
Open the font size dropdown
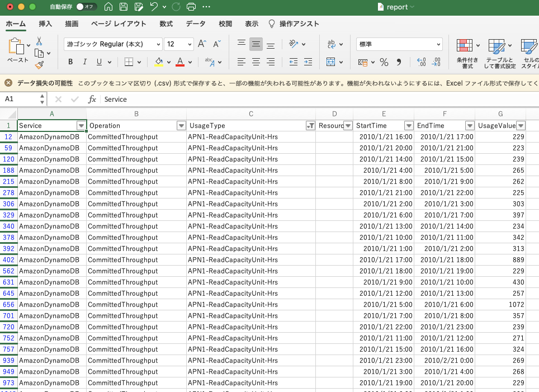coord(190,44)
